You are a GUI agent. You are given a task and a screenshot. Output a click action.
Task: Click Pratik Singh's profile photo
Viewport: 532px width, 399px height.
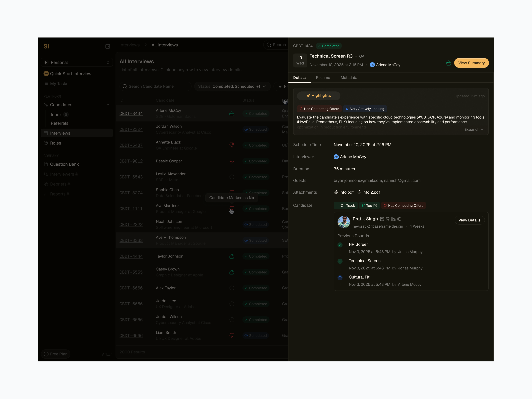344,222
